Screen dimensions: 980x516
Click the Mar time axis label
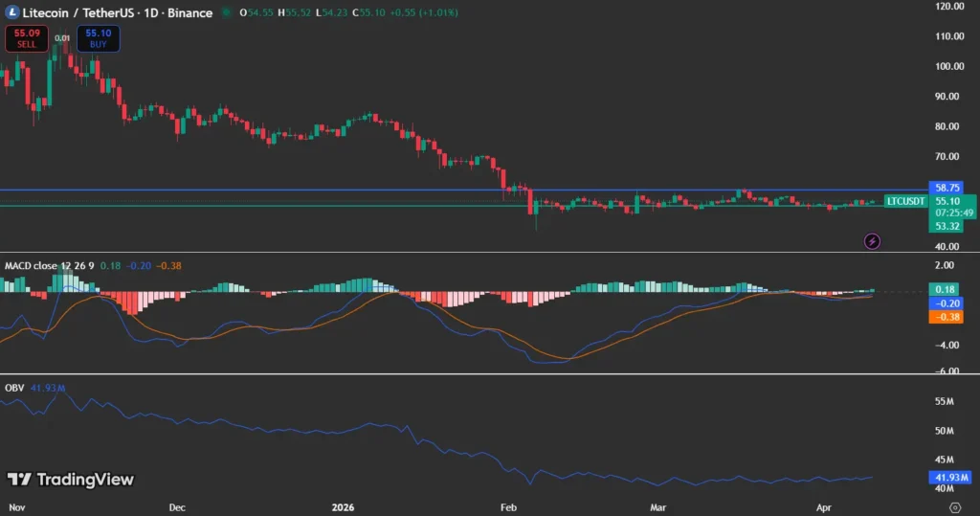click(658, 507)
